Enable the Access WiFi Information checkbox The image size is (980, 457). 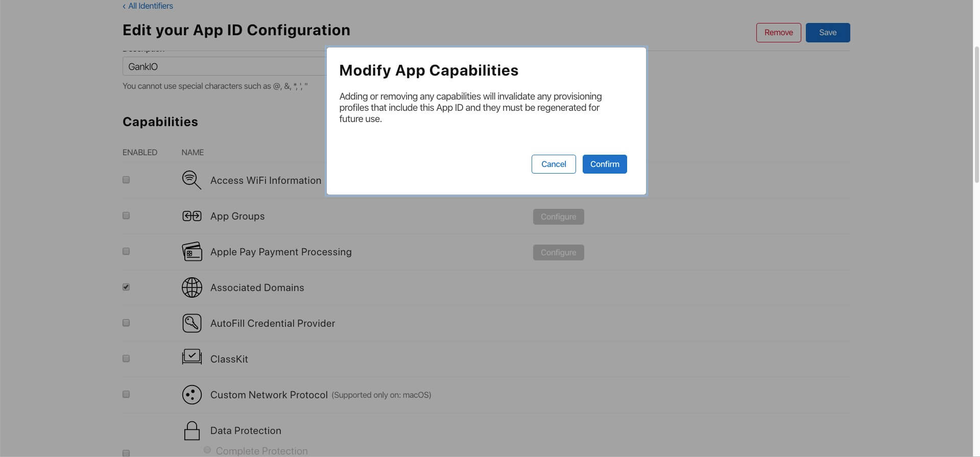pyautogui.click(x=126, y=180)
